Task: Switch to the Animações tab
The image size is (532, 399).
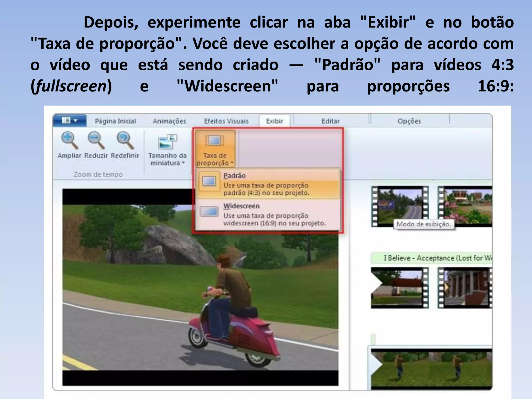Action: pyautogui.click(x=169, y=121)
